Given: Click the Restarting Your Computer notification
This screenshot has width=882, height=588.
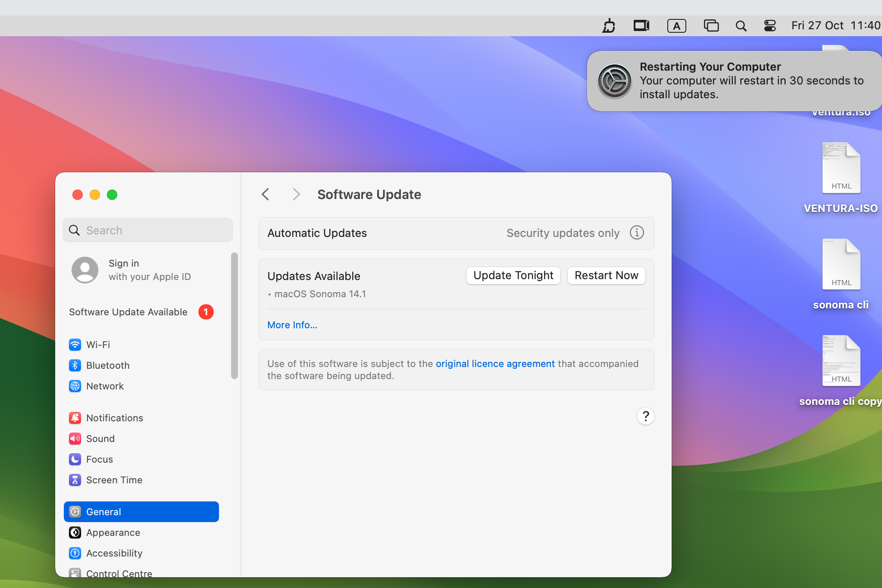Looking at the screenshot, I should [735, 81].
